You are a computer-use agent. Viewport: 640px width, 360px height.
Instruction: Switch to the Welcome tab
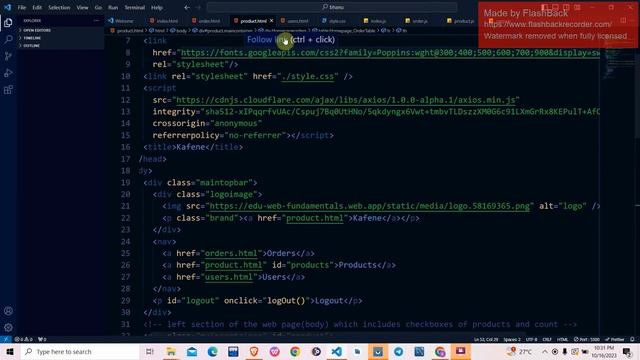point(124,20)
